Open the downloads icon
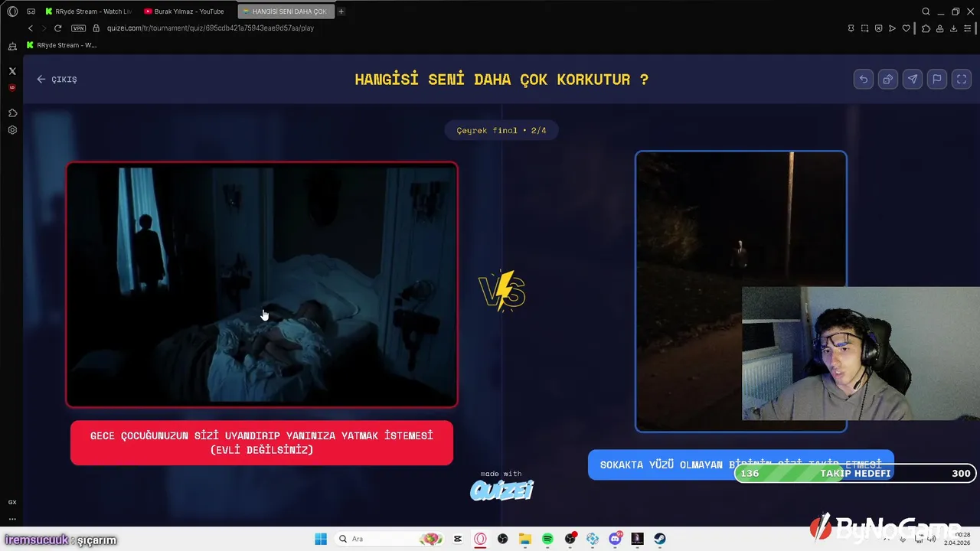This screenshot has width=980, height=551. click(x=954, y=28)
